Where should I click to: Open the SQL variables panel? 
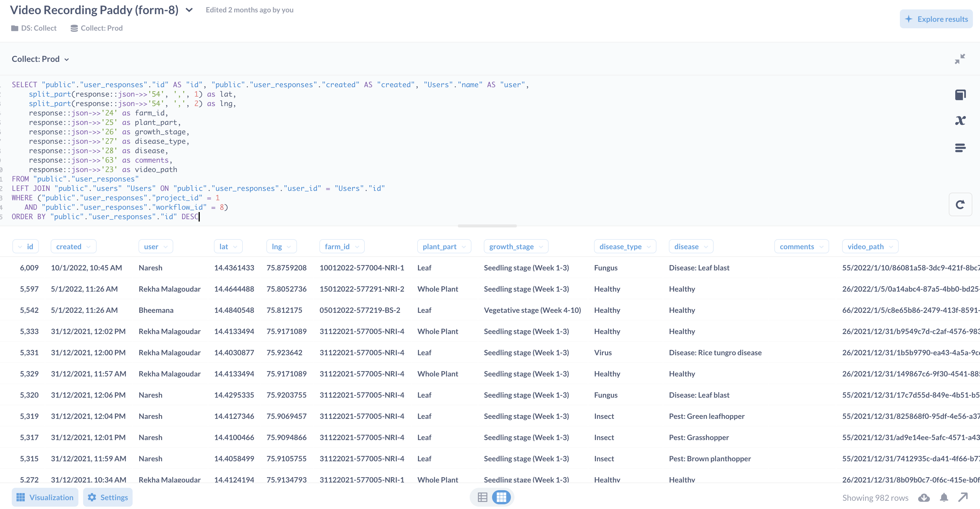pyautogui.click(x=961, y=120)
